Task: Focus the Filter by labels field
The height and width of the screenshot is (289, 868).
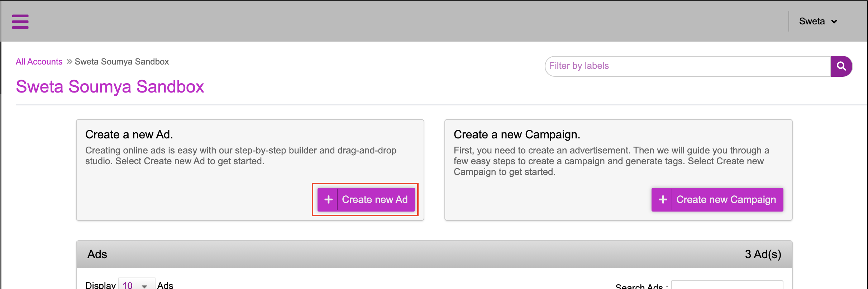Action: (x=688, y=66)
